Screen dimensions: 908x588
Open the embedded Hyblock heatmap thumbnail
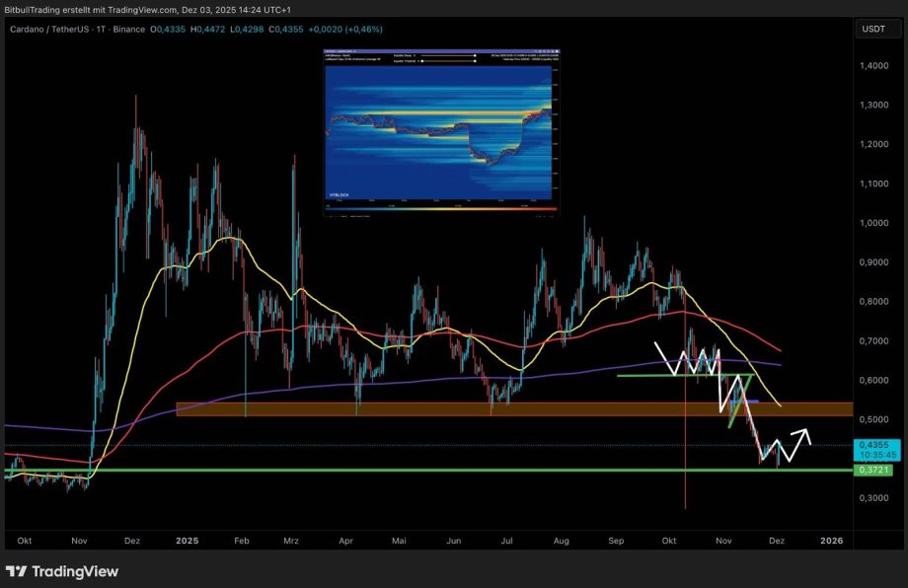pos(440,132)
